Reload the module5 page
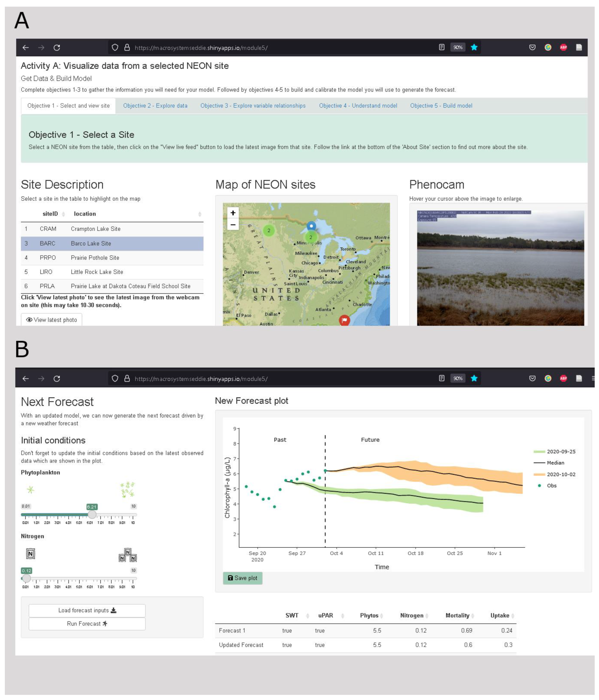The height and width of the screenshot is (700, 599). point(57,48)
